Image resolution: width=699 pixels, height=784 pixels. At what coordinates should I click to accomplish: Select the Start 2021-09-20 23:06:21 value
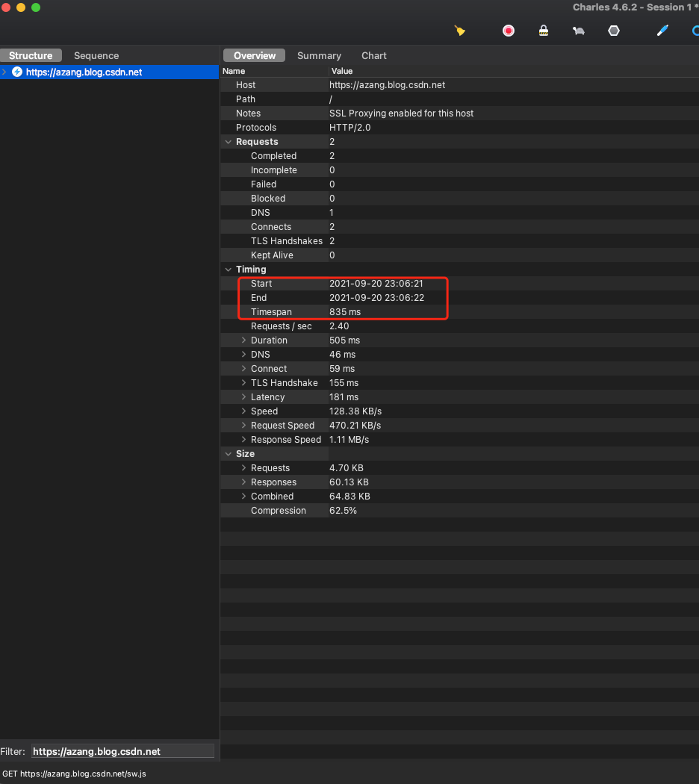pyautogui.click(x=376, y=284)
